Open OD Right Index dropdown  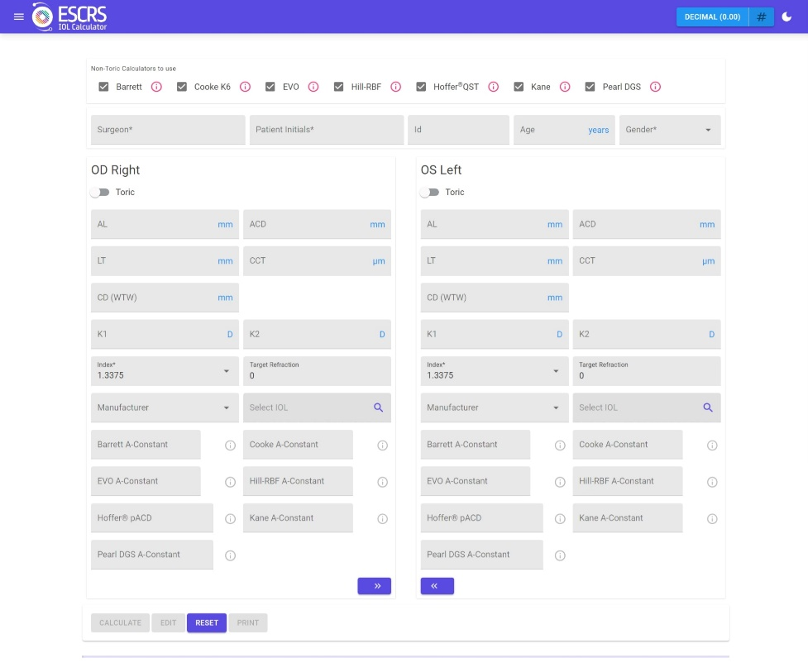165,371
